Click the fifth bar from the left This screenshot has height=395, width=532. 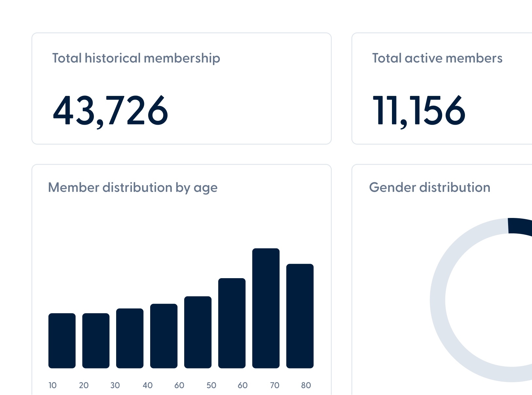198,332
